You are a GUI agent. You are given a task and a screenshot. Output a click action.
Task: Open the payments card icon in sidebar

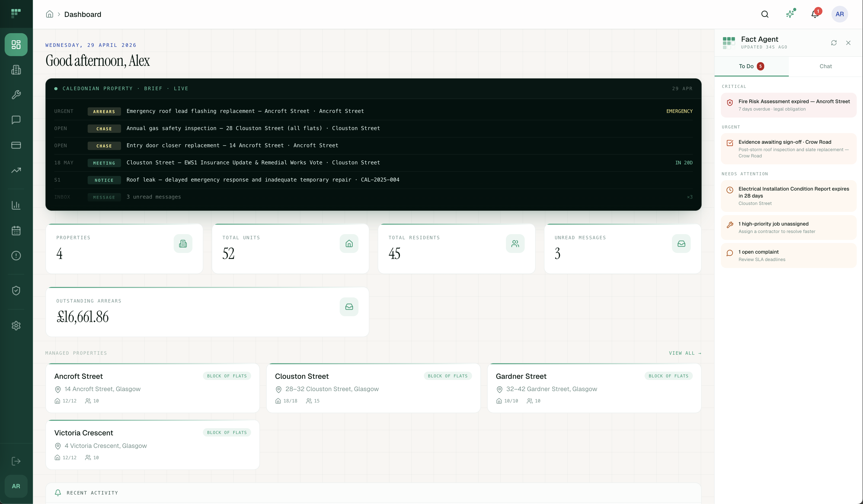(16, 145)
